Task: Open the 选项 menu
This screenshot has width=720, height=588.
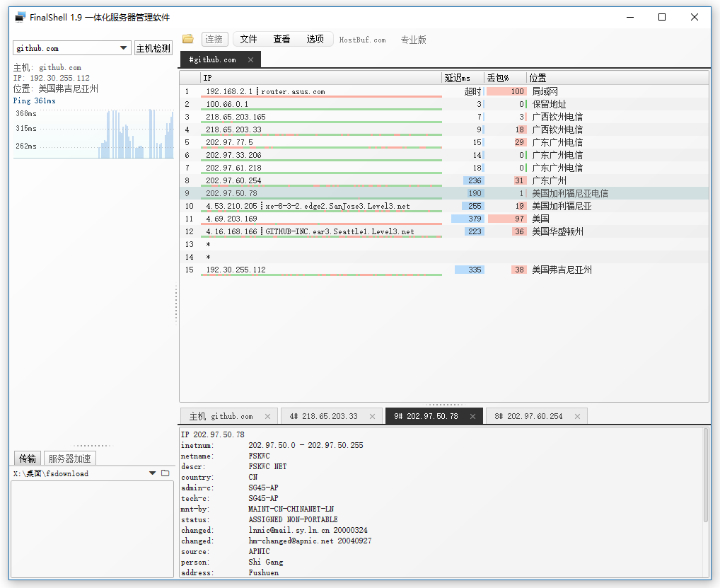Action: point(315,39)
